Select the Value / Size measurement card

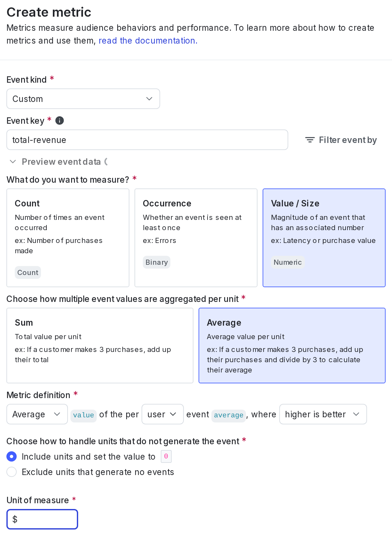(324, 238)
